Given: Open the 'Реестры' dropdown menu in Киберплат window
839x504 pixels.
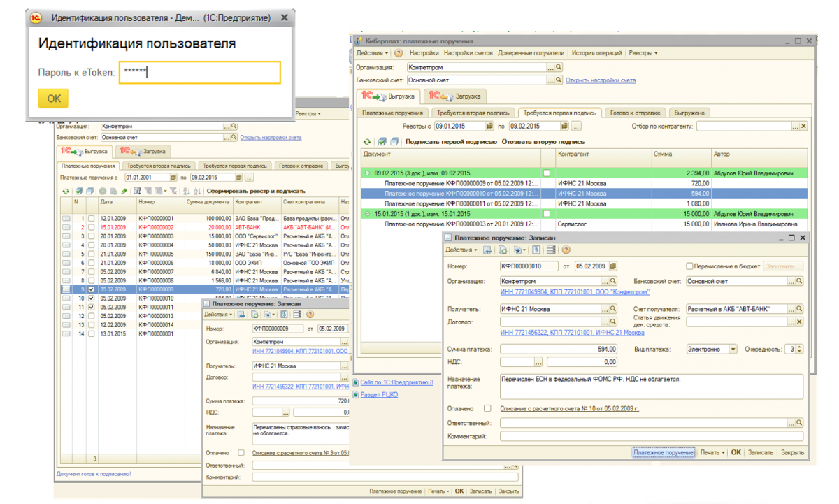Looking at the screenshot, I should pos(643,53).
